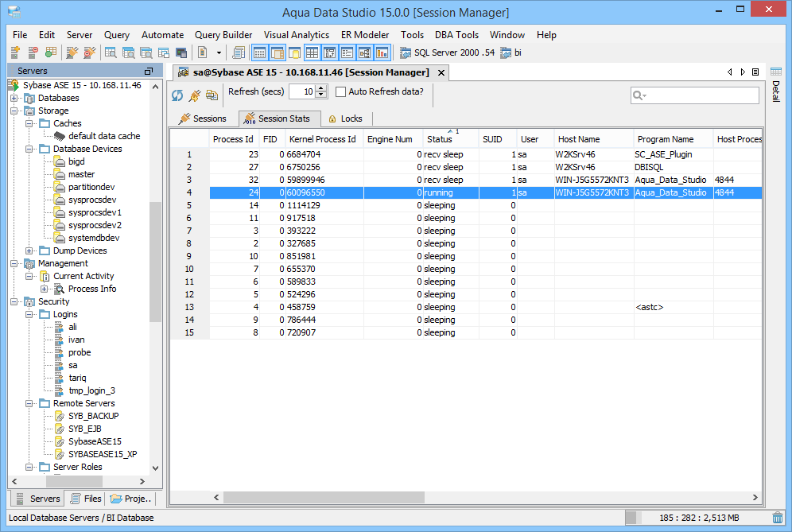Collapse the Remote Servers folder
792x532 pixels.
coord(29,404)
